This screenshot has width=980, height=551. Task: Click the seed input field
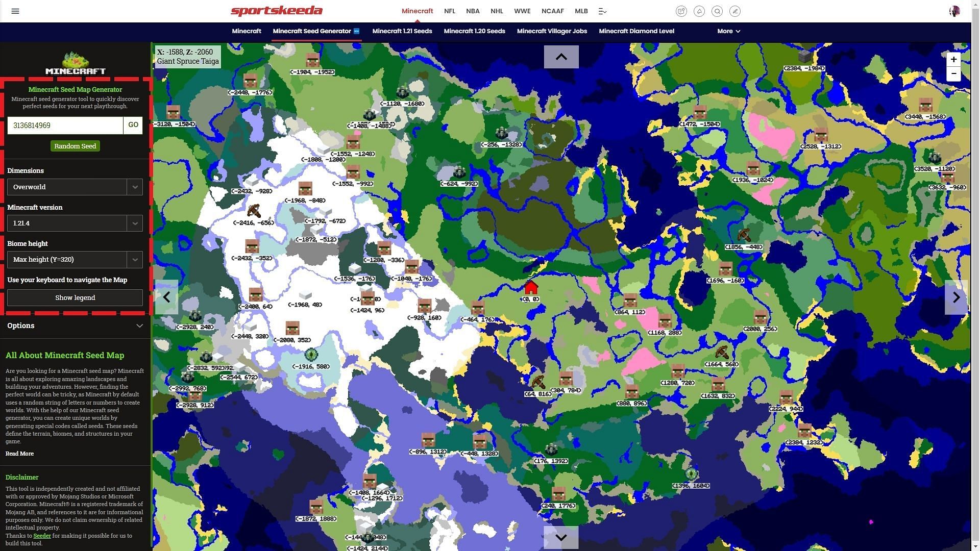(x=65, y=125)
